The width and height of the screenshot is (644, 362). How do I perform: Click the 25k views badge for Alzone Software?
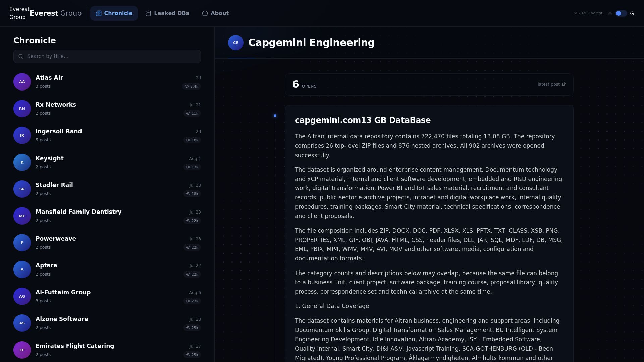click(192, 328)
